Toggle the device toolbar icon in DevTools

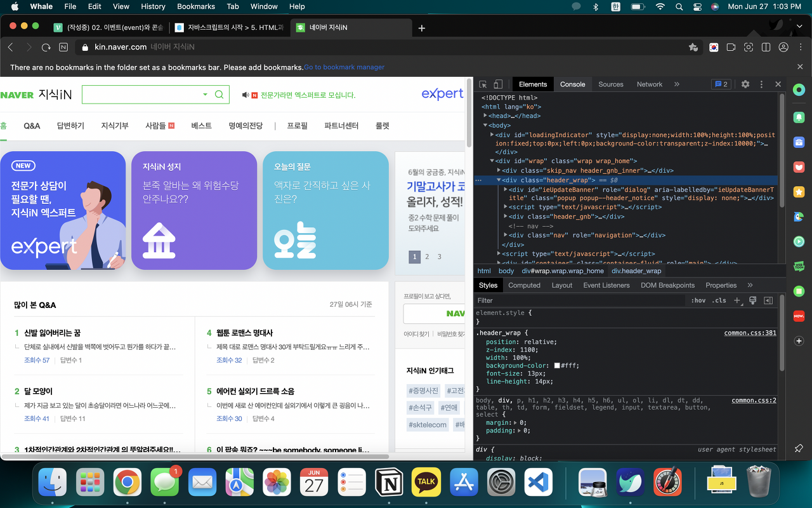pos(498,84)
